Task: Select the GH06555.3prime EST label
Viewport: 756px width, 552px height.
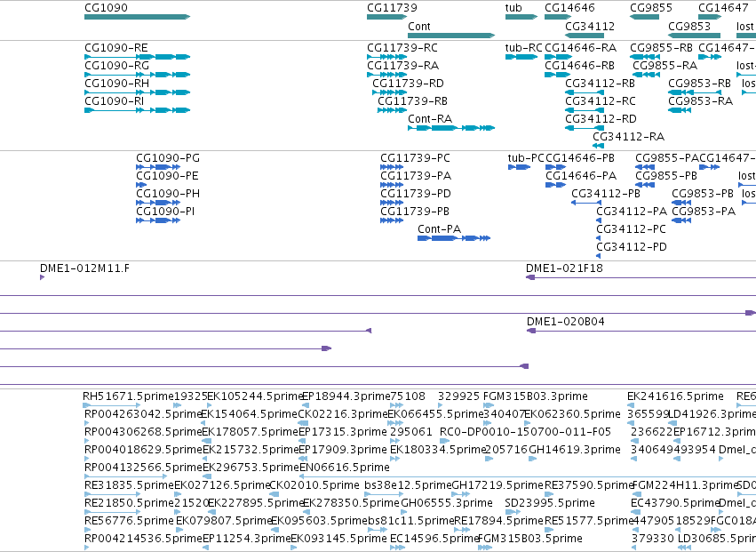Action: 447,503
